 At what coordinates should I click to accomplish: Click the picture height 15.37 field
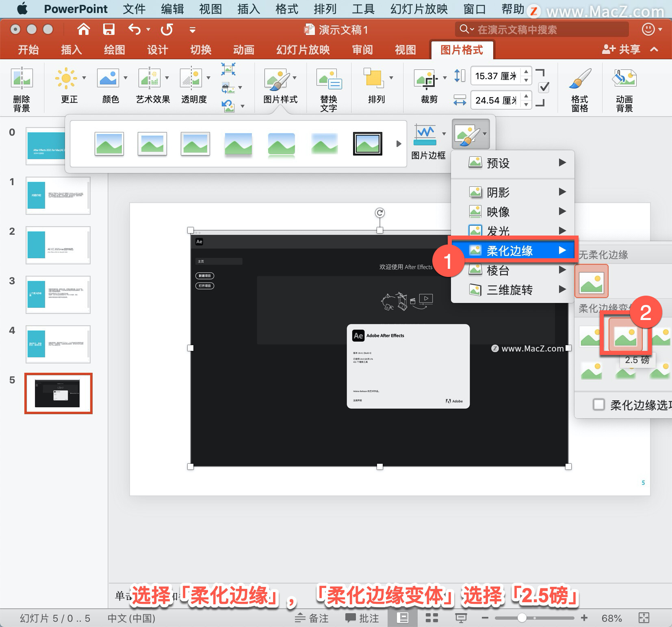tap(495, 76)
